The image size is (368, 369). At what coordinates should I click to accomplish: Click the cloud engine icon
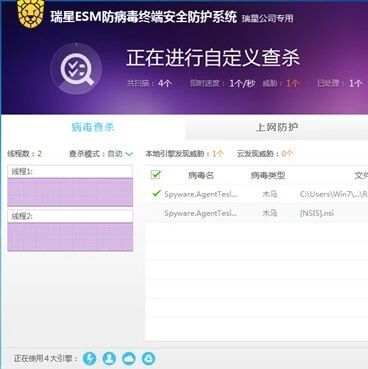(129, 359)
